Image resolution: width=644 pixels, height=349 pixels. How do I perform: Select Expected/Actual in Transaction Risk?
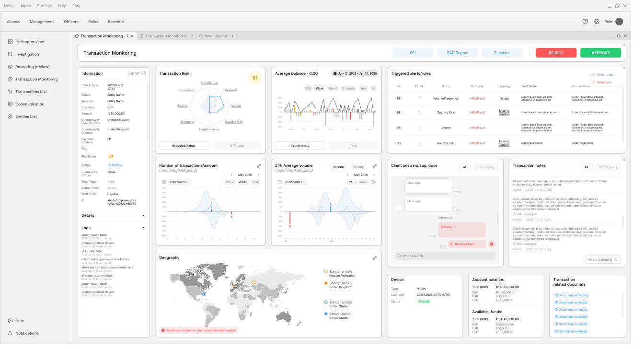pyautogui.click(x=184, y=146)
